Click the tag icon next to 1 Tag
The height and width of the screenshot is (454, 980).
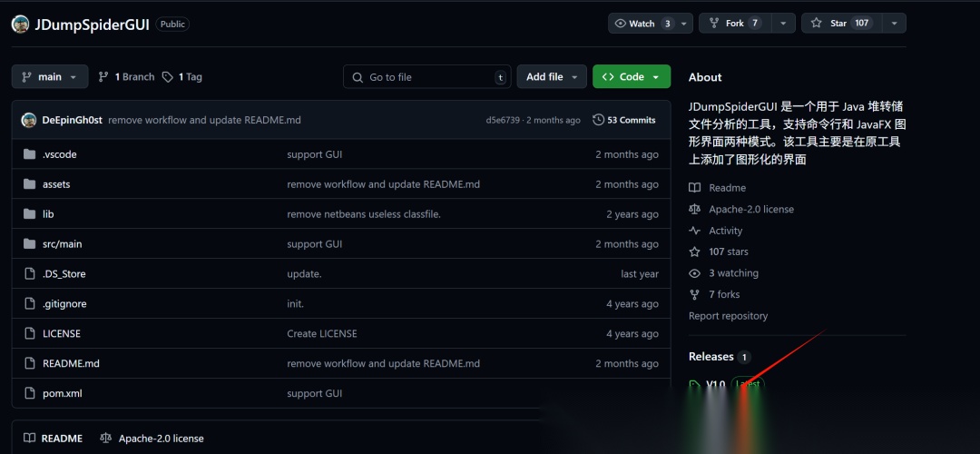coord(168,77)
